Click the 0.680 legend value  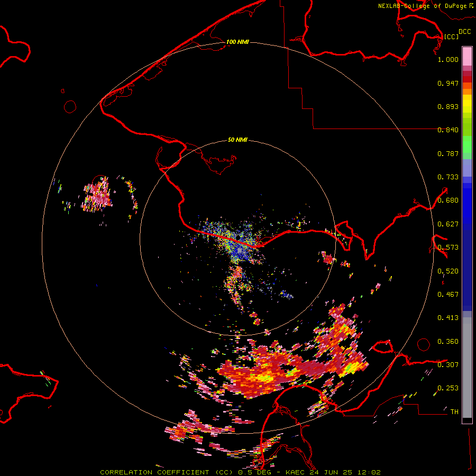click(x=448, y=200)
